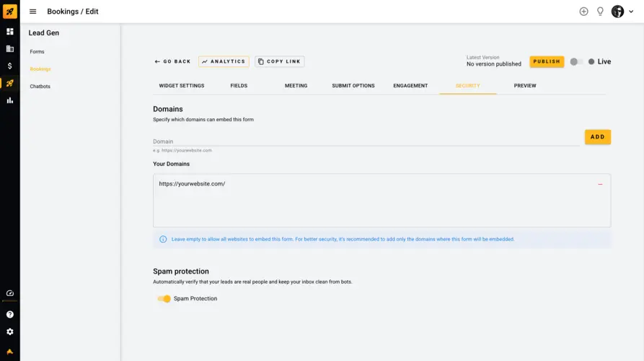Click the Go Back button

172,61
